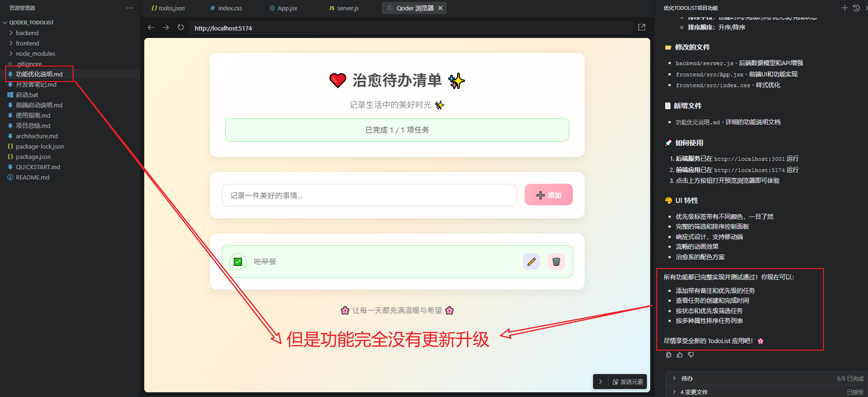Expand the frontend folder
Viewport: 868px width, 397px height.
click(x=27, y=43)
